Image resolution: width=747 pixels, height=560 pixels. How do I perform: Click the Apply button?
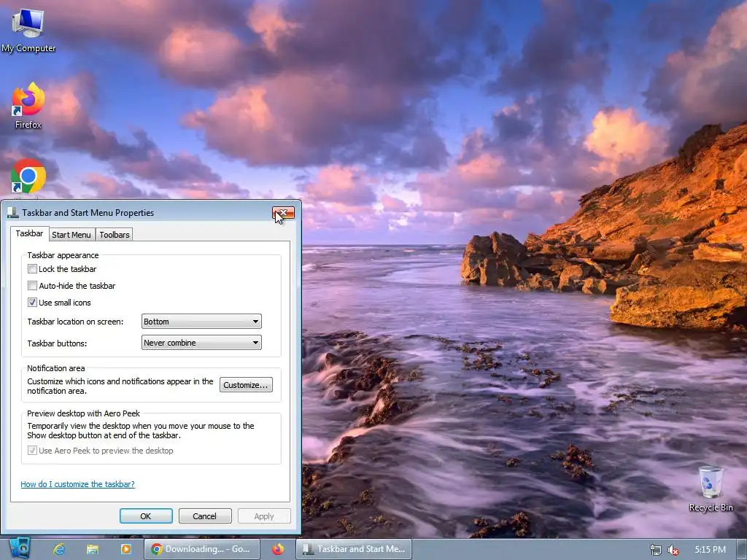[264, 516]
